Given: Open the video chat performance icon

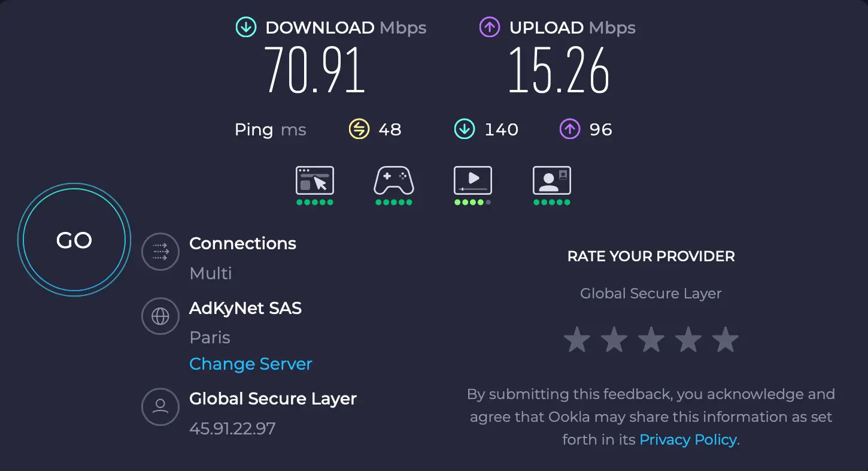Looking at the screenshot, I should (x=551, y=181).
